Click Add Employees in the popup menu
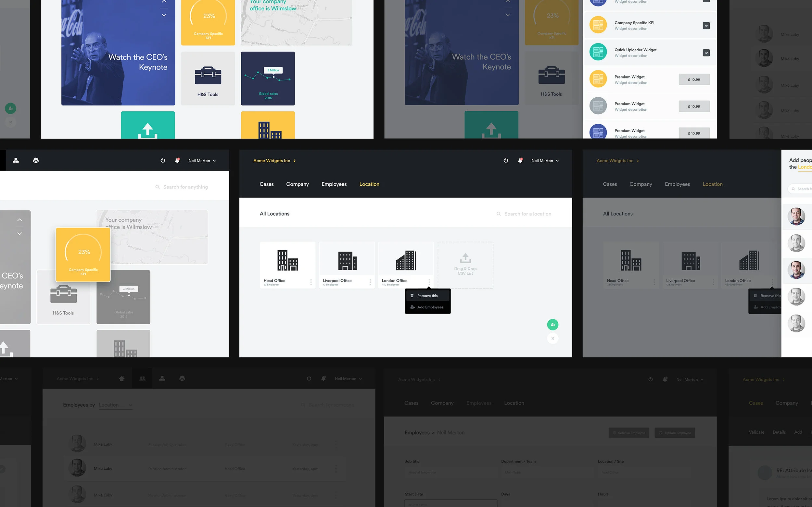Screen dimensions: 812x507 (x=430, y=307)
